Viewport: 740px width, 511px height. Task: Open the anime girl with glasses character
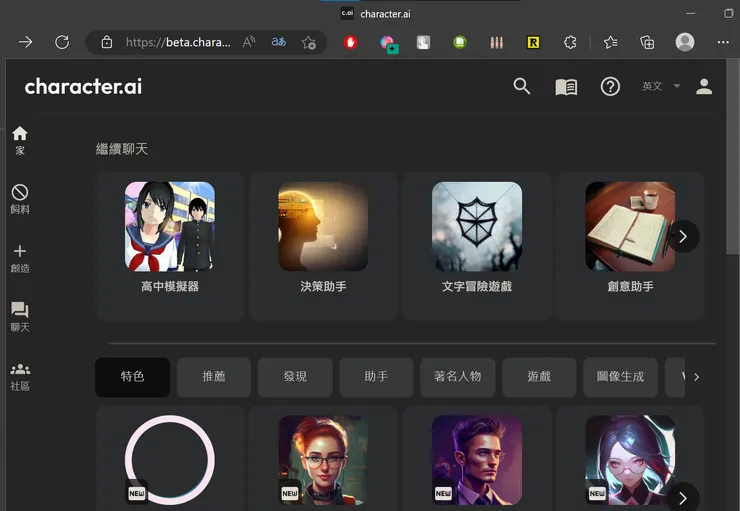click(630, 460)
